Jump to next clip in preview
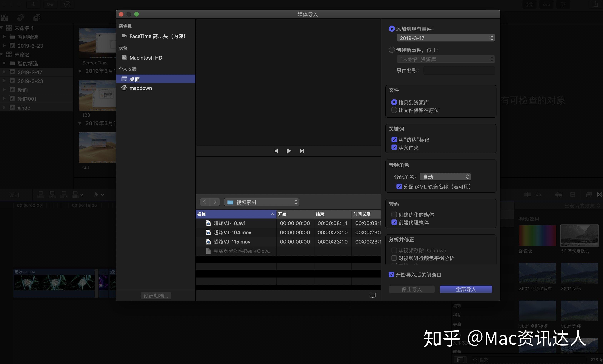603x364 pixels. click(302, 151)
